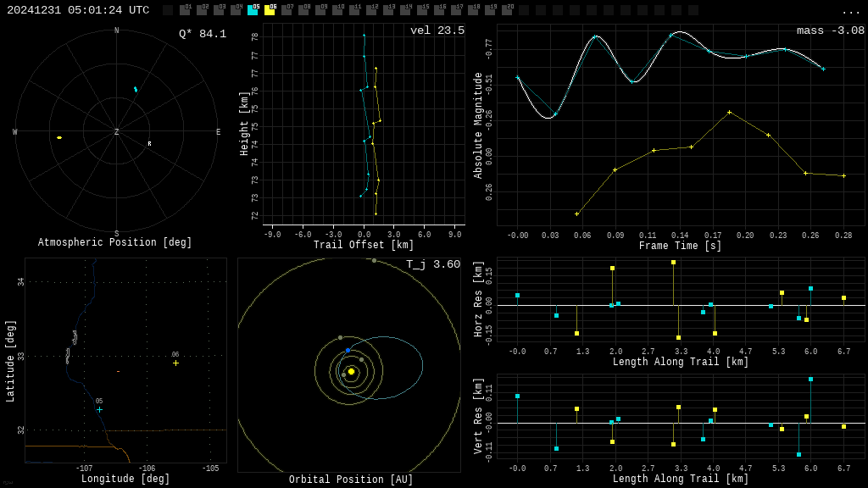Click the mass -3.08 readout
The image size is (868, 488).
tap(830, 30)
